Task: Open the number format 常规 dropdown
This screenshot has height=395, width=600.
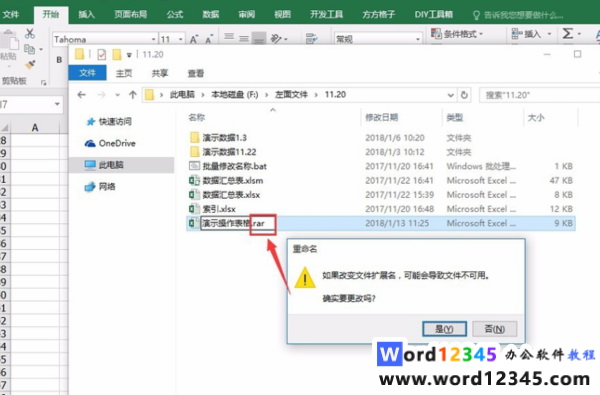Action: [417, 39]
